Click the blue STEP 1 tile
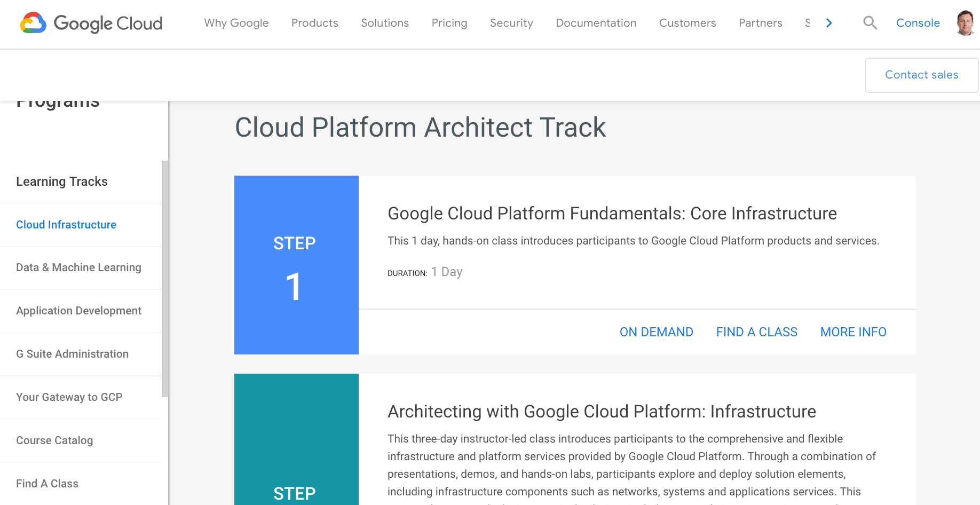Image resolution: width=980 pixels, height=505 pixels. tap(296, 265)
